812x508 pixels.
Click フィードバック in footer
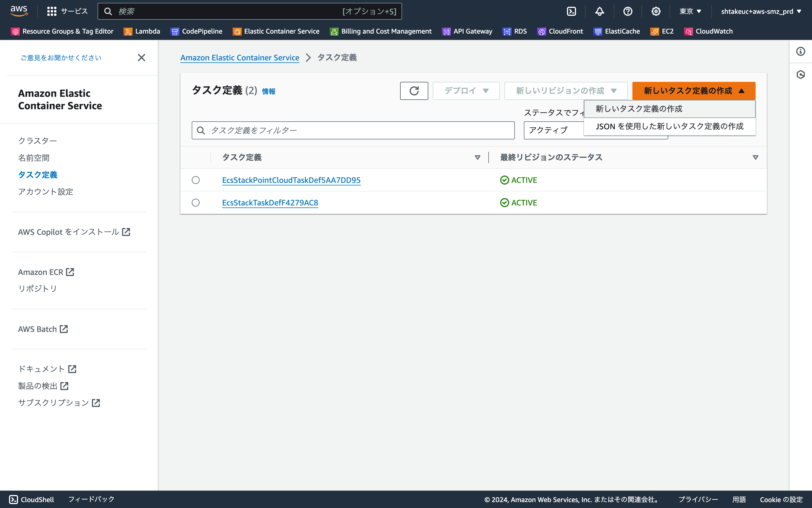click(91, 499)
